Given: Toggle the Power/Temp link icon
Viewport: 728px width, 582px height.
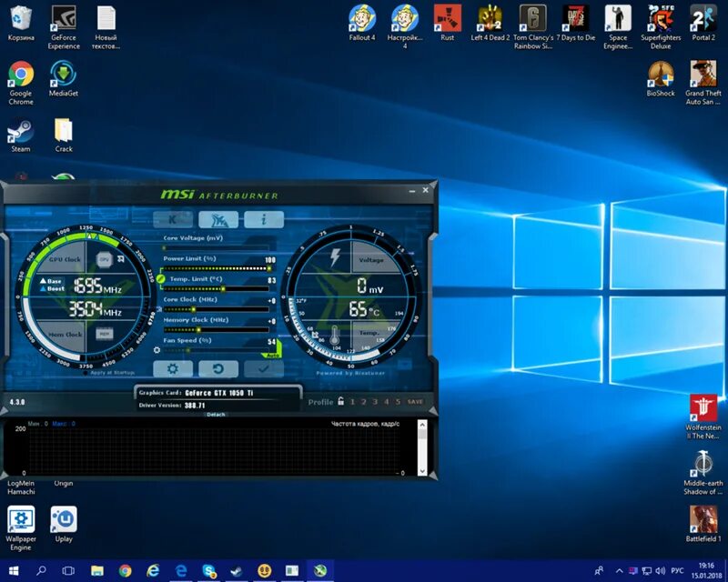Looking at the screenshot, I should (x=161, y=279).
